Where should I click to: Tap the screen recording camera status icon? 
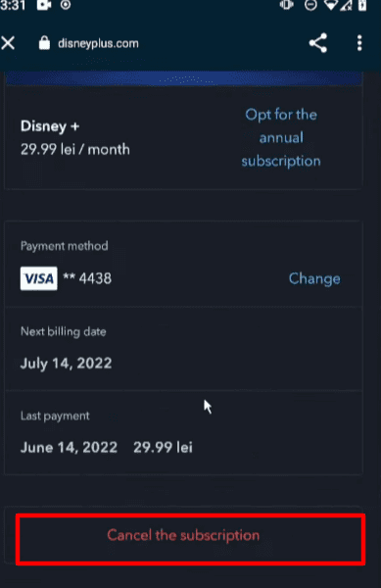[x=44, y=5]
